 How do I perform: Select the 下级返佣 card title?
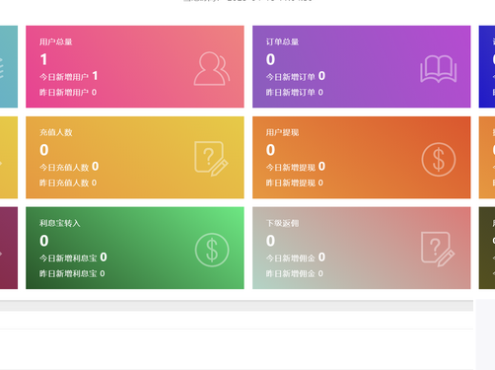[x=282, y=223]
